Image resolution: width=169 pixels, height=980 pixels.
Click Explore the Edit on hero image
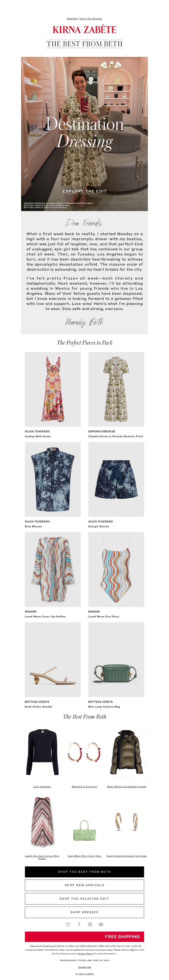(84, 191)
